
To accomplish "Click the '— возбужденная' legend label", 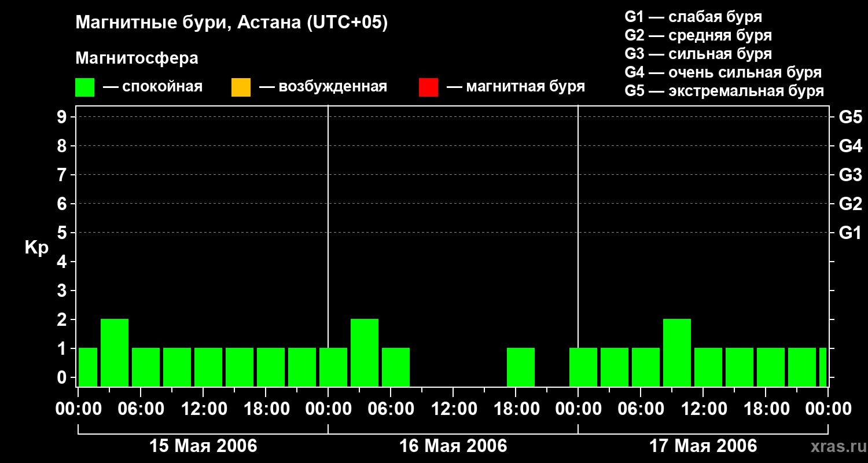I will pos(323,87).
